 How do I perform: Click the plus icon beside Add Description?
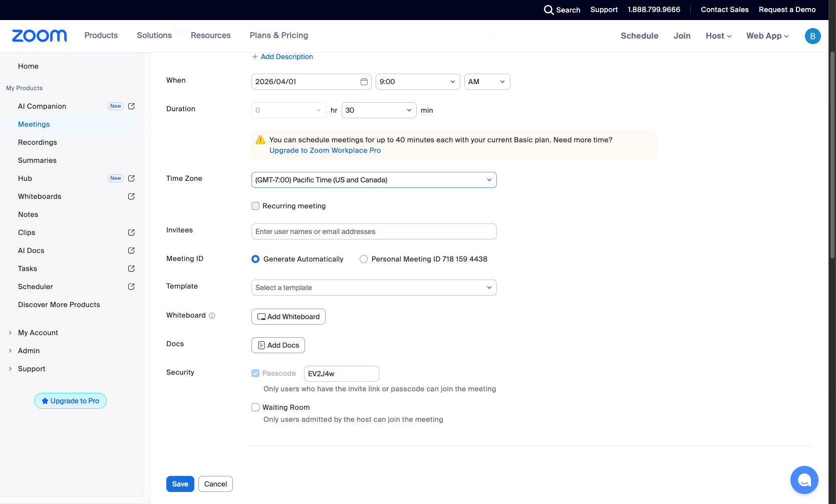pyautogui.click(x=255, y=57)
